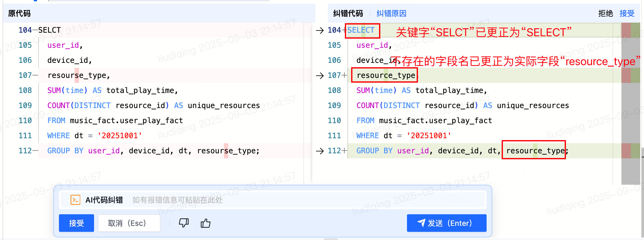Click the corrected SELECT keyword on line 104
The width and height of the screenshot is (644, 240).
(x=361, y=30)
